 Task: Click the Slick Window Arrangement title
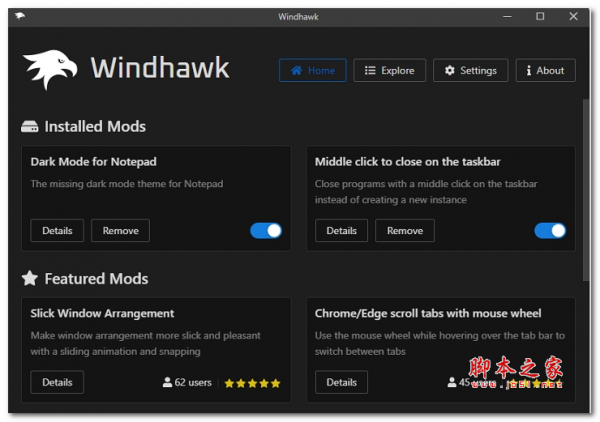(102, 313)
